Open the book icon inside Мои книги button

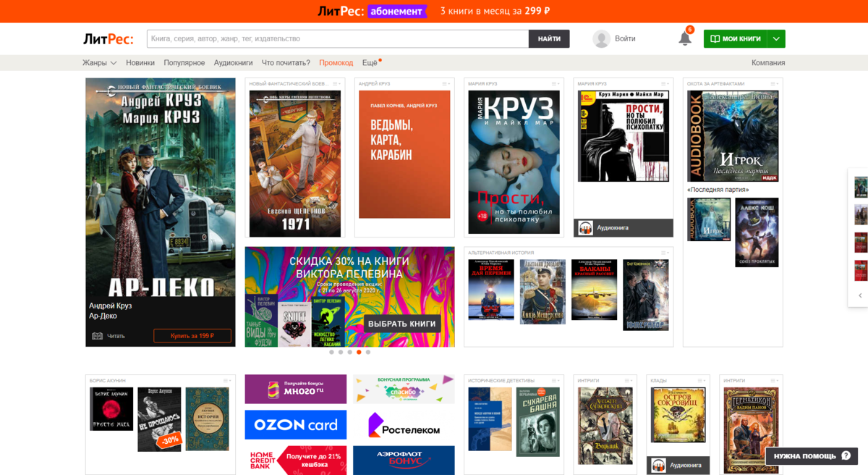[715, 39]
